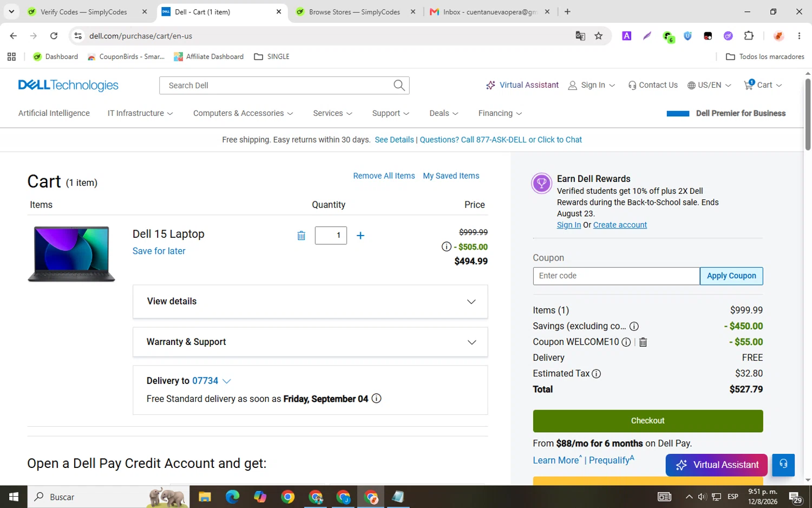Open the Windows Start menu
The width and height of the screenshot is (812, 508).
[14, 497]
